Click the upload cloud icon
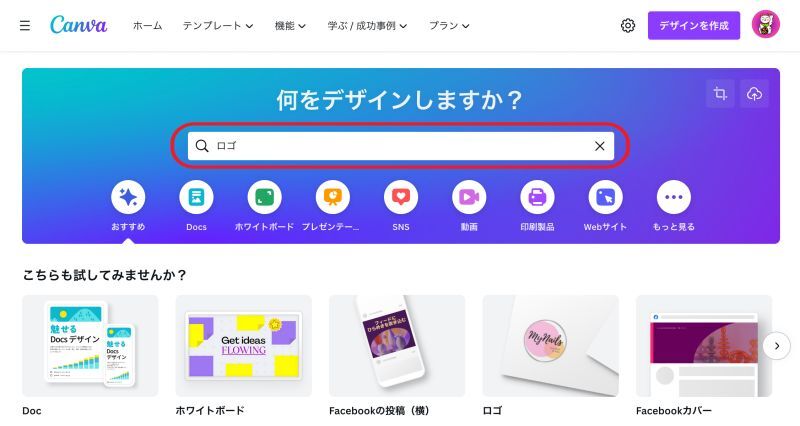The height and width of the screenshot is (426, 800). tap(755, 94)
